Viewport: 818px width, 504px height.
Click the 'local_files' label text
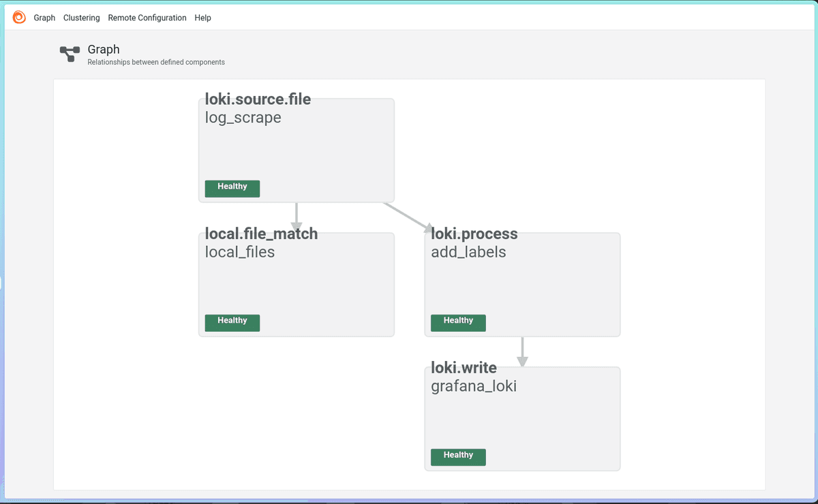click(x=240, y=252)
